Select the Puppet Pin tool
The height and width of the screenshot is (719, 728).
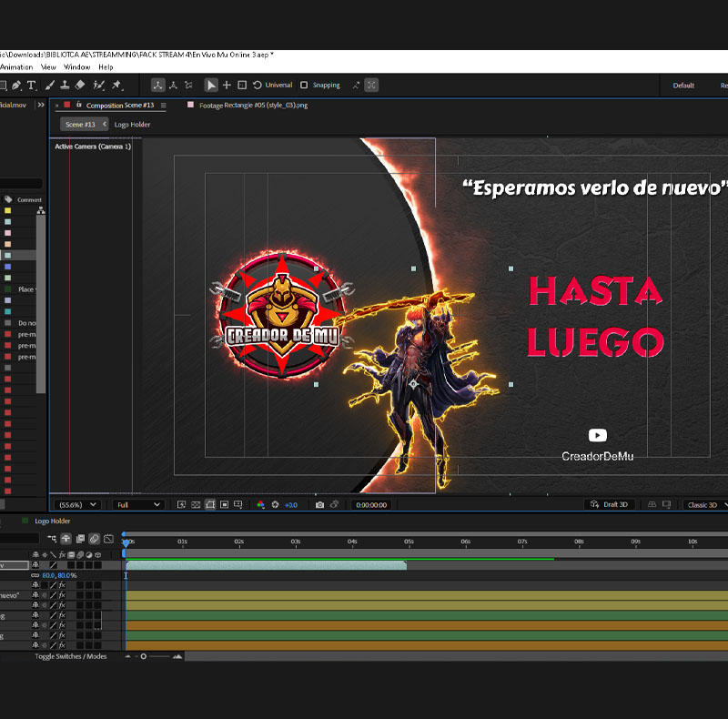[x=116, y=85]
